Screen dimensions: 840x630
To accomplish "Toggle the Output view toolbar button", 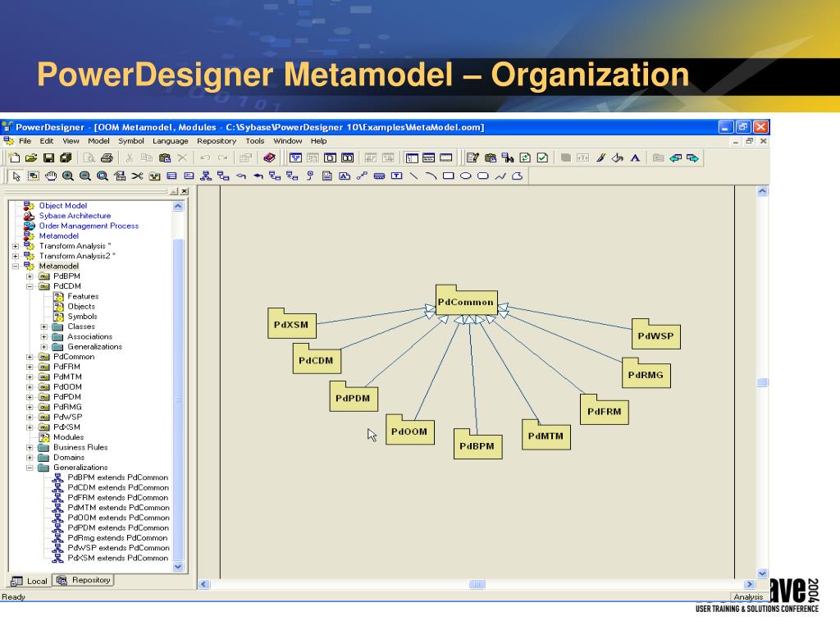I will click(428, 157).
